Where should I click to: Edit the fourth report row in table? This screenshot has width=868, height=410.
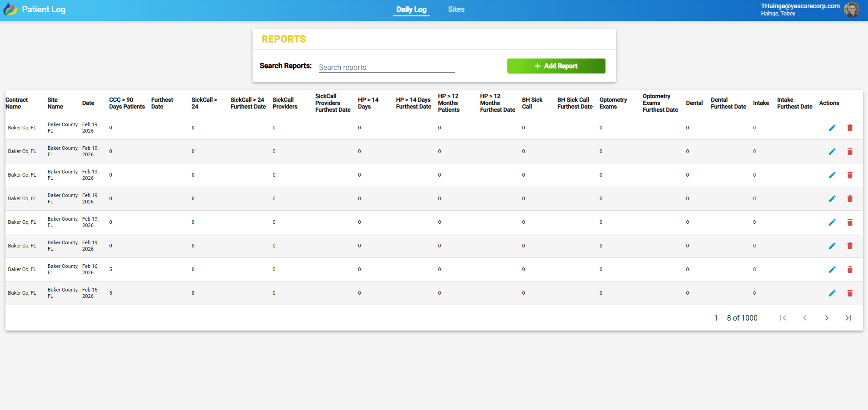coord(832,199)
